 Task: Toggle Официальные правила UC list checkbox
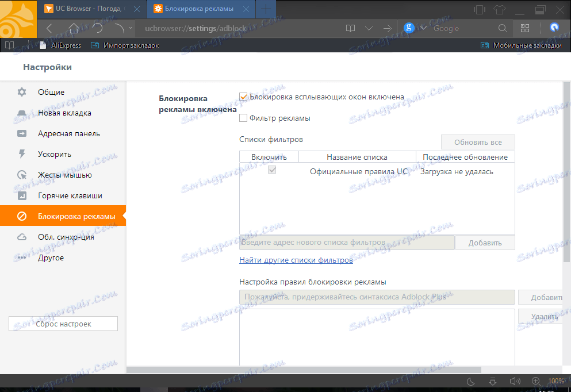(x=272, y=170)
